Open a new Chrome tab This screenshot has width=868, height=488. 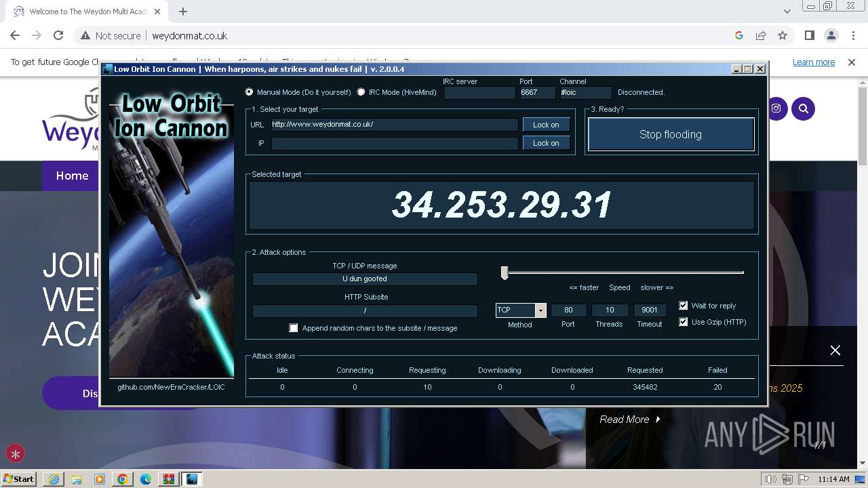click(x=183, y=12)
